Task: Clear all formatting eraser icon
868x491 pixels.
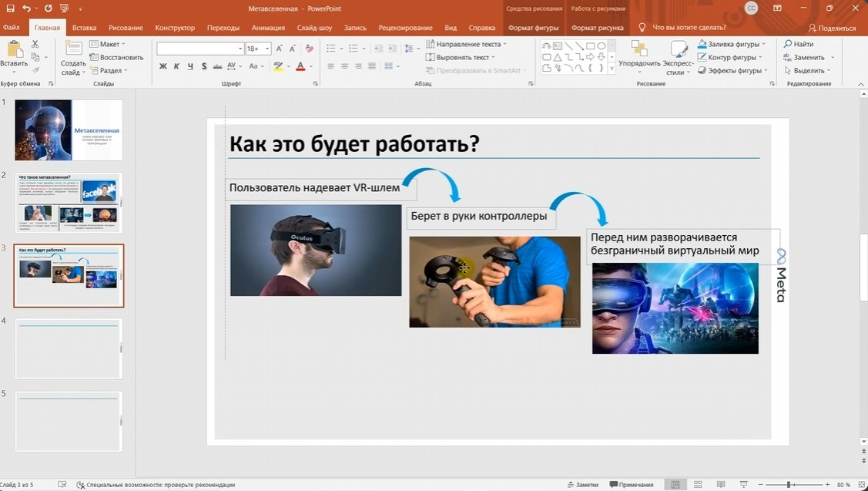Action: (310, 49)
